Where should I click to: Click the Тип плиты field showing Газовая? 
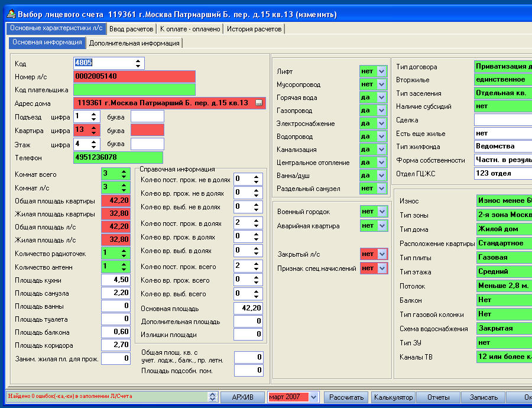click(x=504, y=257)
